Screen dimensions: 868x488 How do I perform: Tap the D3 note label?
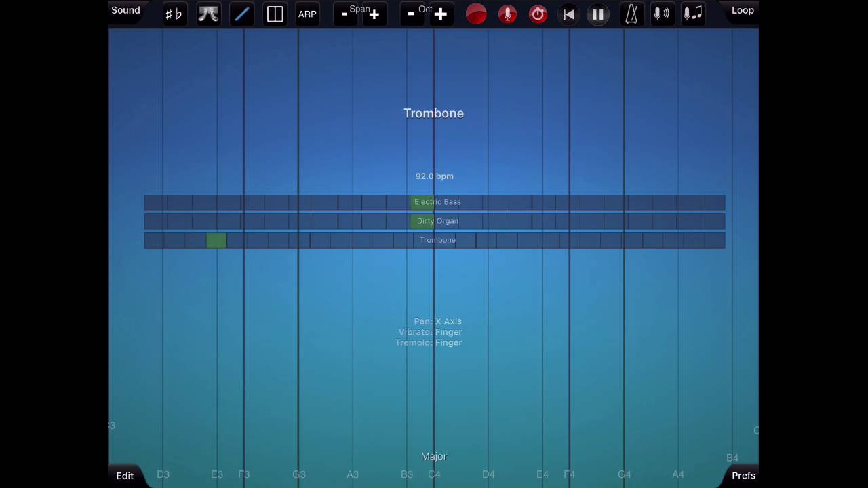163,474
